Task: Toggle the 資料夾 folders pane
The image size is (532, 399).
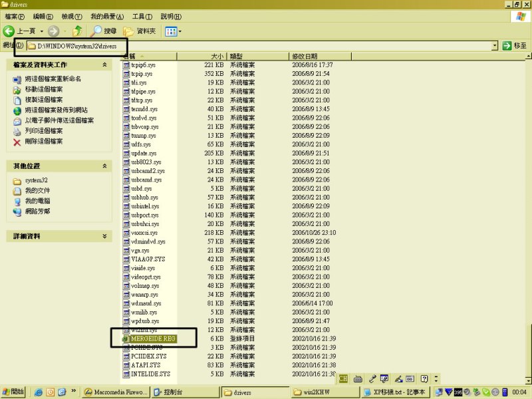Action: click(140, 31)
